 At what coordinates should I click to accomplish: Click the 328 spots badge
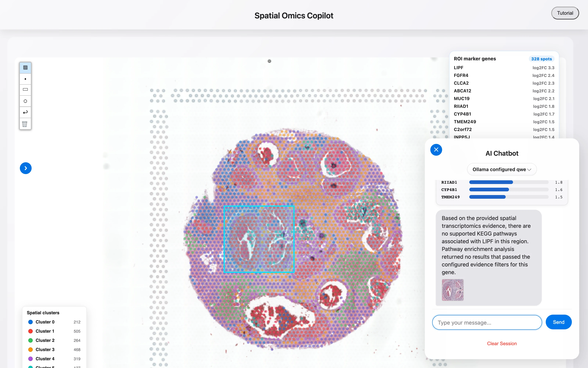(x=541, y=59)
